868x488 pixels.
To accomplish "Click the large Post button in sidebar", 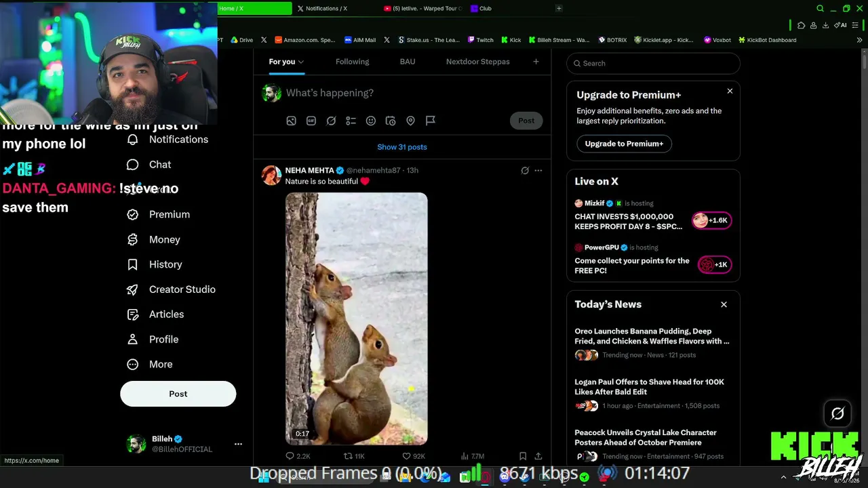I will click(x=178, y=394).
